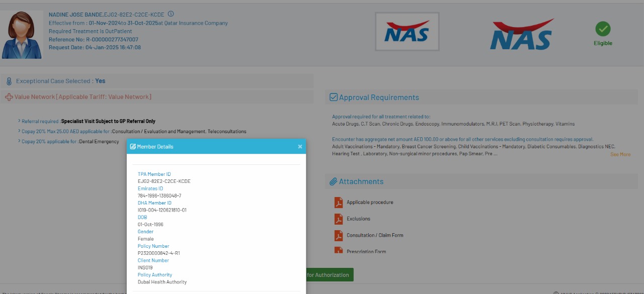Image resolution: width=644 pixels, height=294 pixels.
Task: Click member name NADINE JOSE BANDE
Action: (75, 15)
